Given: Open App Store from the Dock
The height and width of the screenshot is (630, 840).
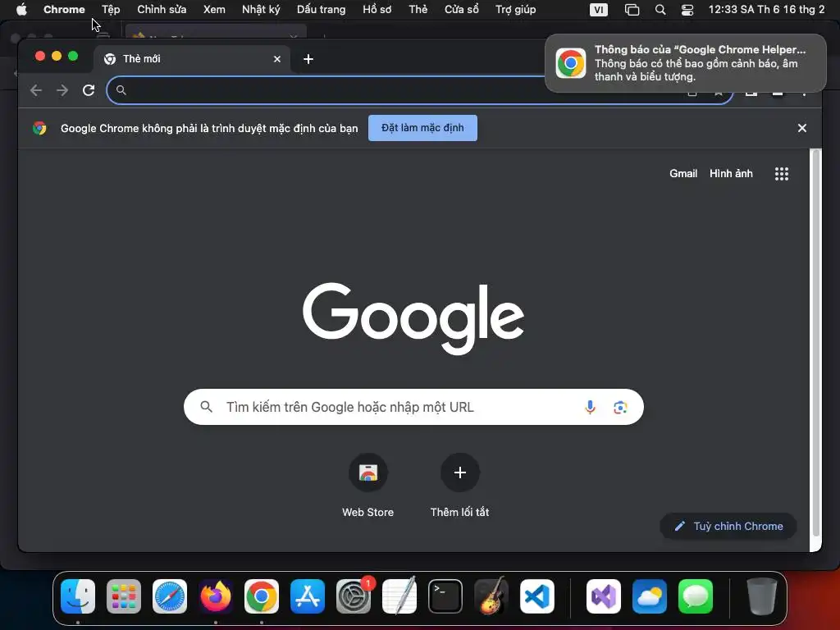Looking at the screenshot, I should 308,596.
